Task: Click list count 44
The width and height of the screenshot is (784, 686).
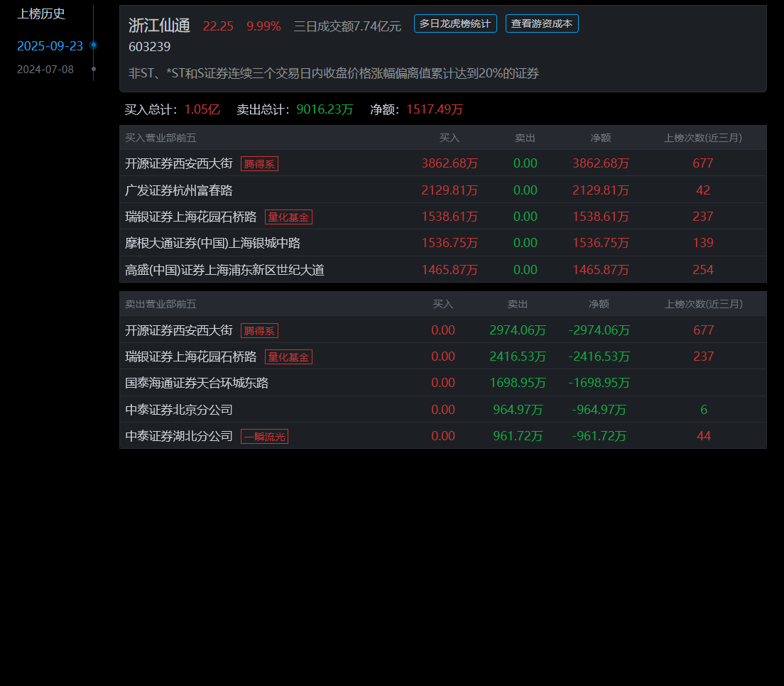Action: coord(704,436)
